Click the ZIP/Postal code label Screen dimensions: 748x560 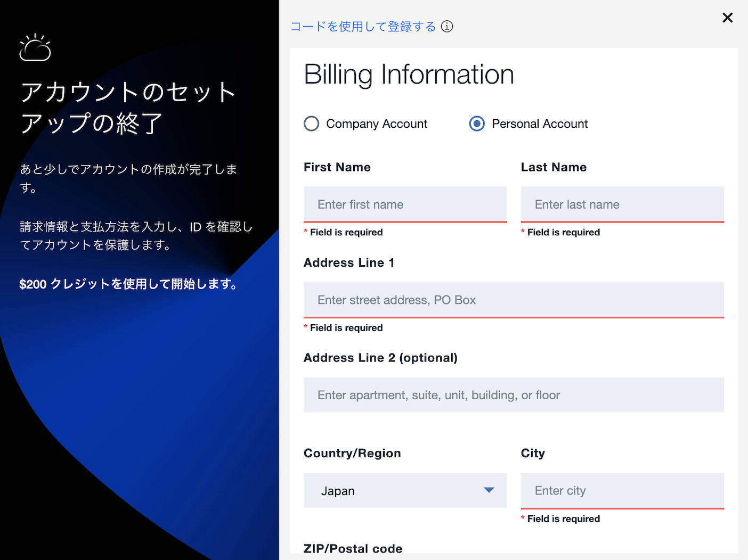353,548
